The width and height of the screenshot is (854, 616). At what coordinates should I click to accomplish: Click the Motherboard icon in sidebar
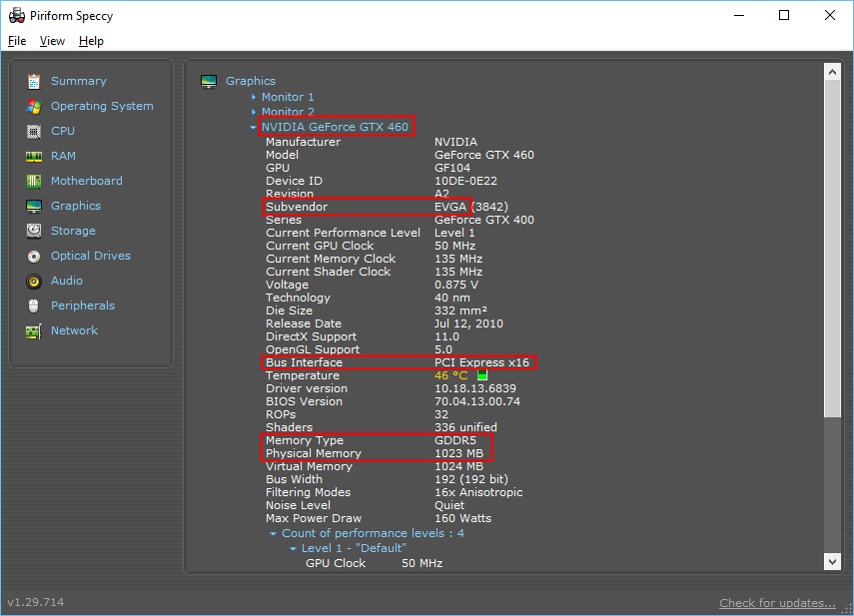tap(34, 182)
